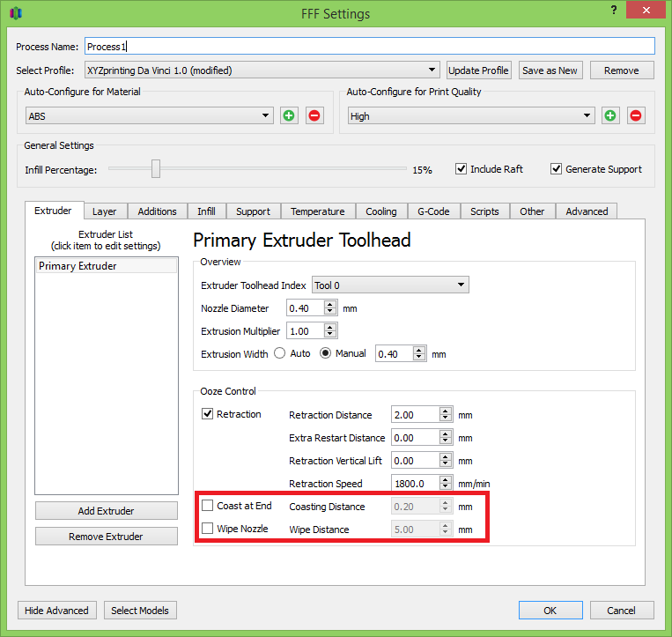Increase Retraction Speed with up arrow

click(x=446, y=479)
